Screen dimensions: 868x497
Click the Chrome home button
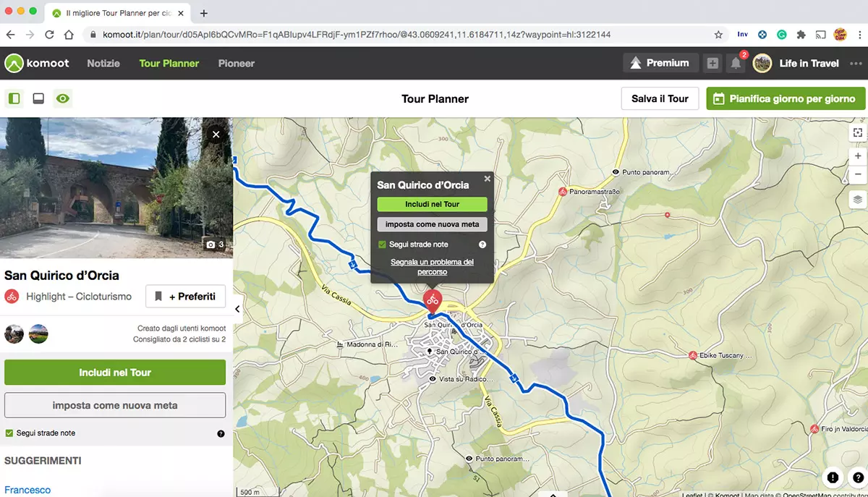tap(69, 34)
